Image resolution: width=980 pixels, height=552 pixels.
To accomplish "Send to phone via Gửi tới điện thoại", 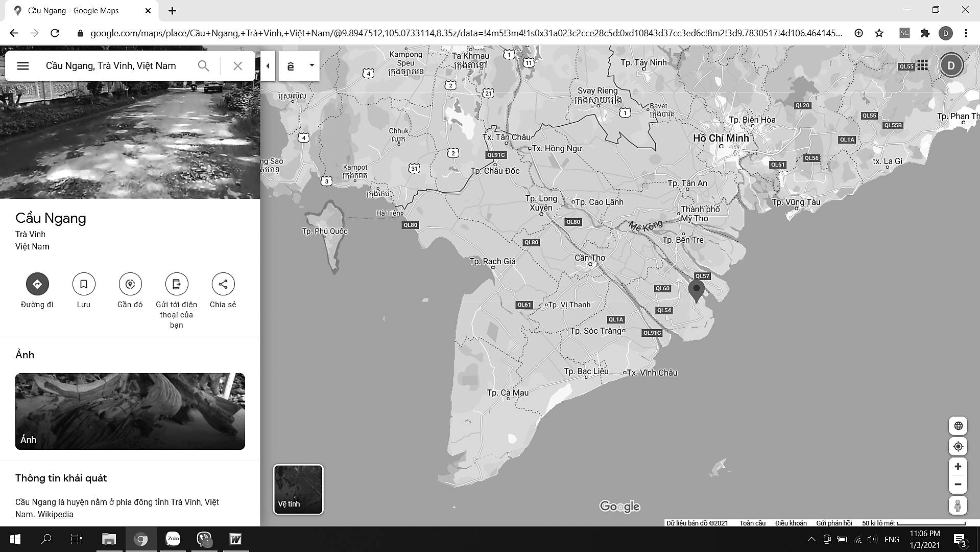I will (176, 284).
